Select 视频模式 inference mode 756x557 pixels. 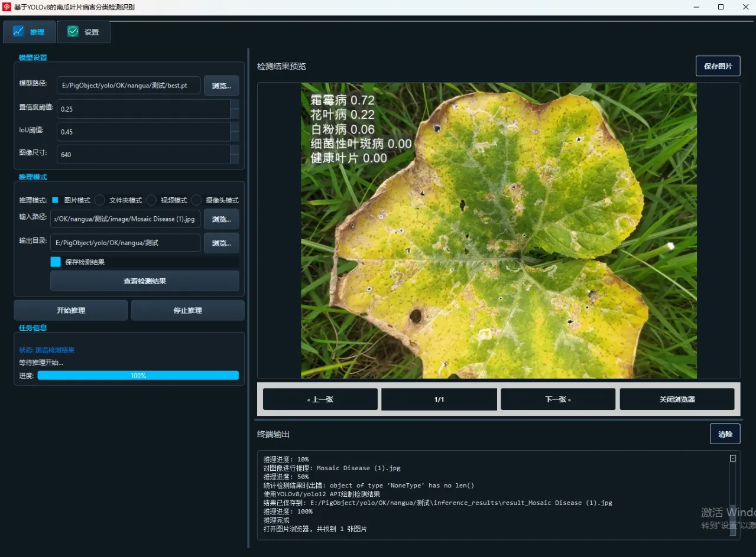click(151, 200)
